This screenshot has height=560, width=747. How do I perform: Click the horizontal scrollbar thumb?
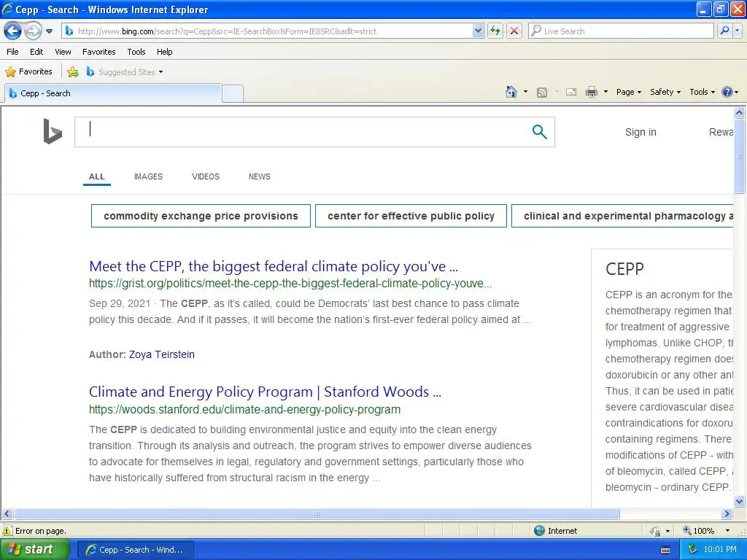coord(317,514)
